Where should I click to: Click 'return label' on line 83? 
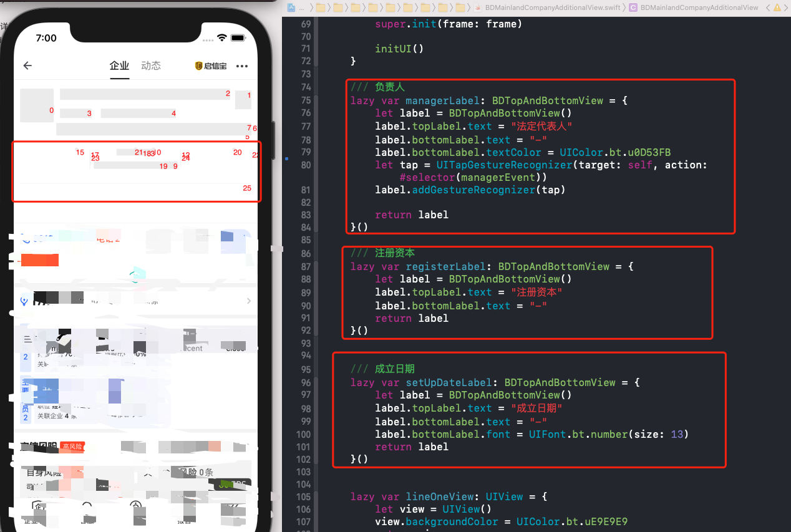(x=412, y=215)
